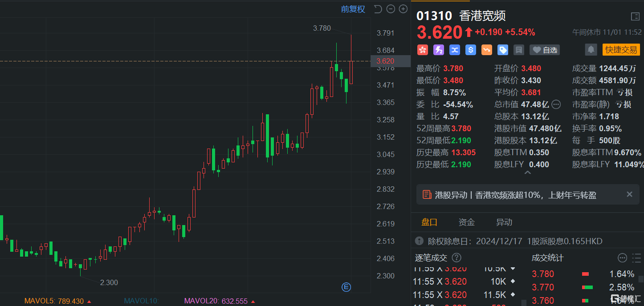Click the circled E event marker on the chart
Image resolution: width=644 pixels, height=306 pixels.
coord(346,287)
